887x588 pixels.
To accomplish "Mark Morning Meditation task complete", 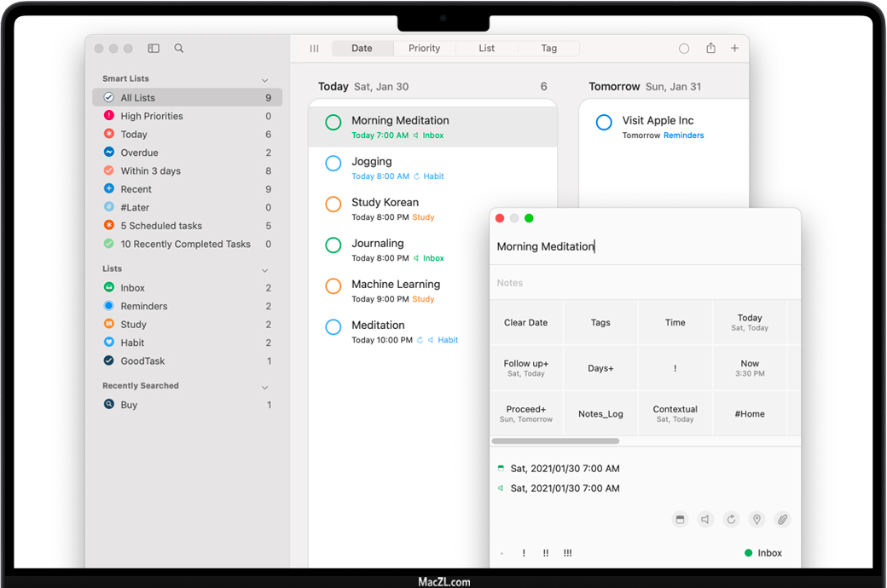I will (333, 123).
